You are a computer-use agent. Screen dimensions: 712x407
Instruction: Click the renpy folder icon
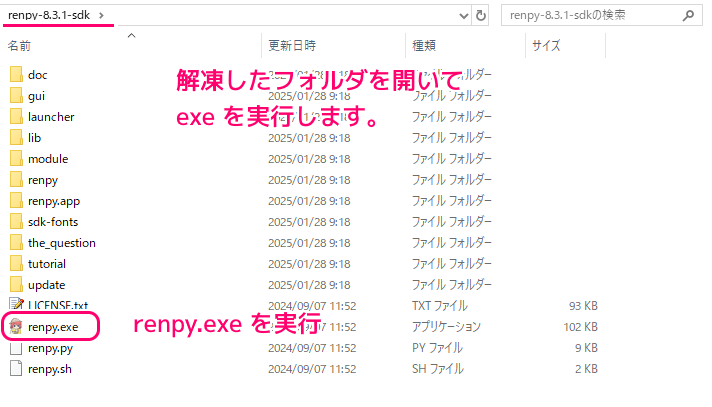click(x=16, y=180)
